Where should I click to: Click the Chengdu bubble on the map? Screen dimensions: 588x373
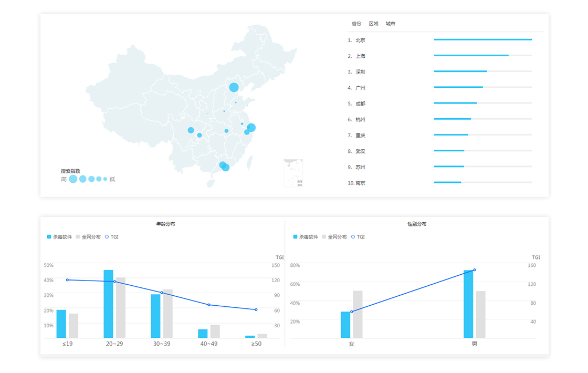pyautogui.click(x=191, y=130)
